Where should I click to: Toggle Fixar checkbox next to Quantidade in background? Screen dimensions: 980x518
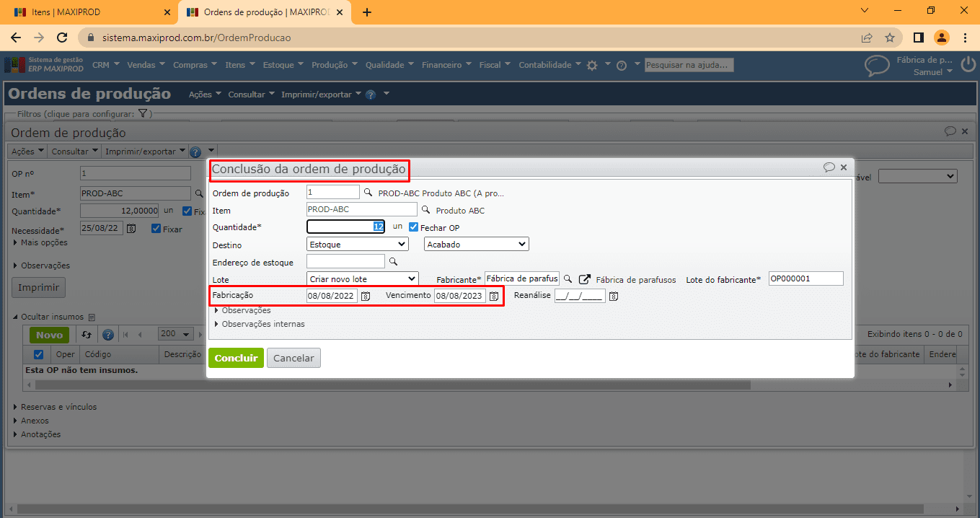coord(187,211)
